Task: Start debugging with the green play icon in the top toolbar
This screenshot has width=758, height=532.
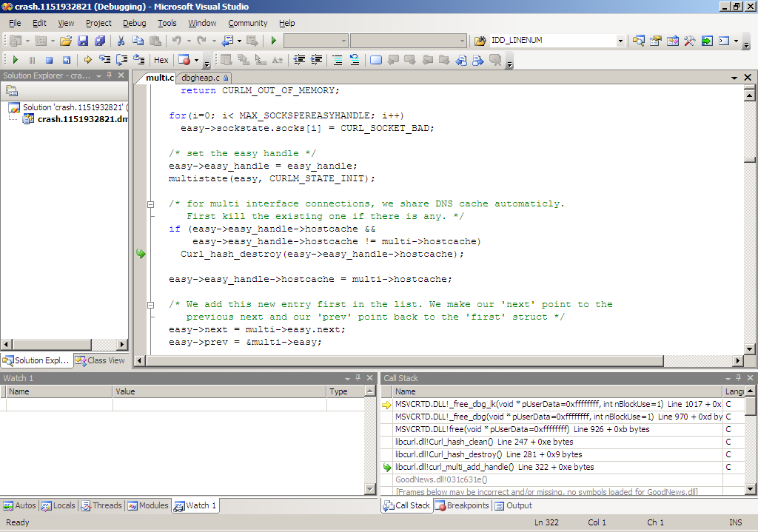Action: [274, 41]
